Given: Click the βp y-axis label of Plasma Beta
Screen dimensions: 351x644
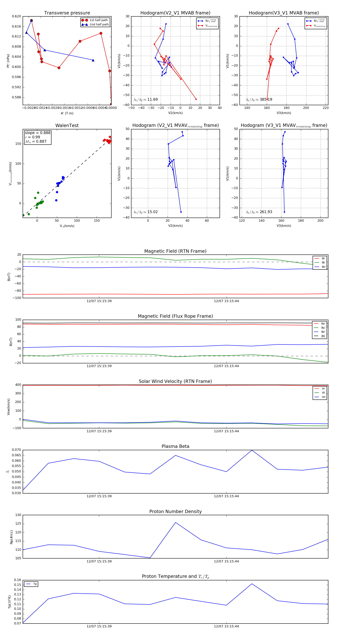Looking at the screenshot, I should (7, 471).
